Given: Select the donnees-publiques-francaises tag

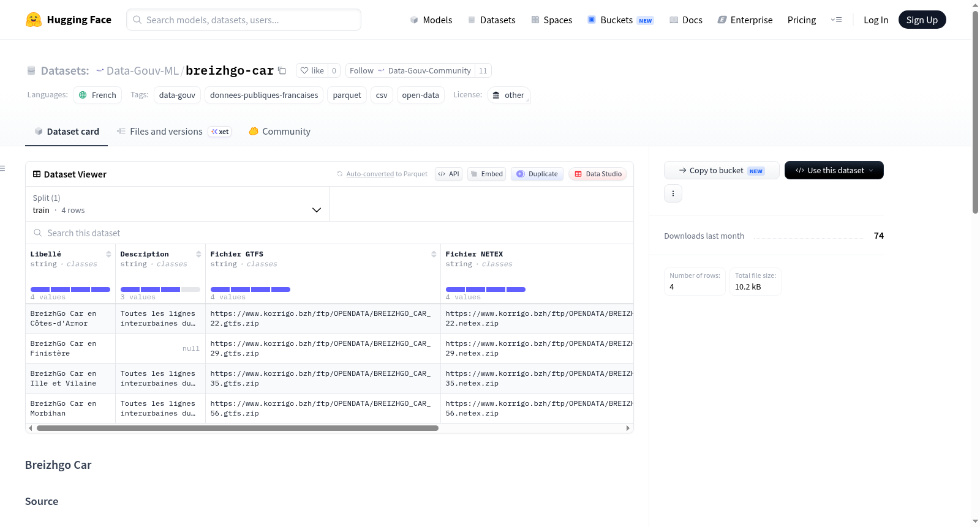Looking at the screenshot, I should click(x=264, y=95).
